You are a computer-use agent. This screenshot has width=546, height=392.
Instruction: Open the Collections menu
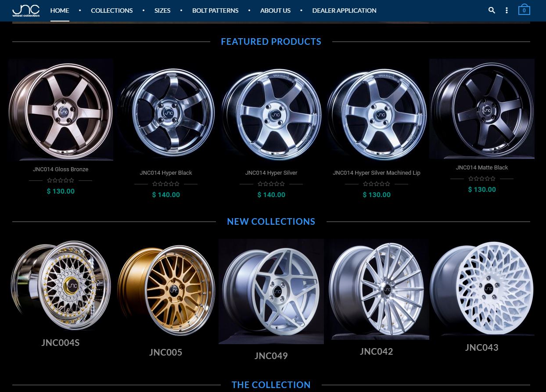(112, 10)
